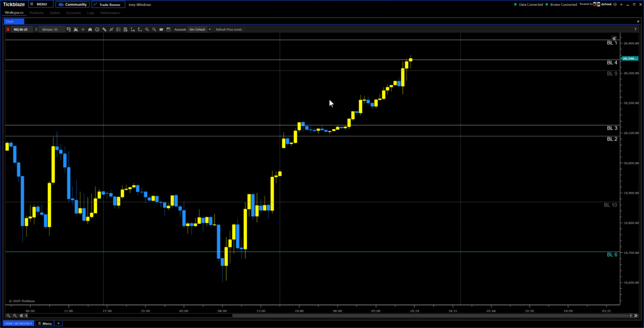The width and height of the screenshot is (644, 328).
Task: Click Refresh Price Levels button
Action: click(x=229, y=29)
